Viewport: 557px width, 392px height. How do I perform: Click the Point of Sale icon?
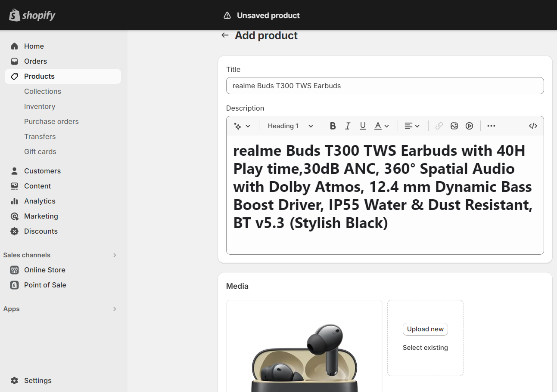[15, 285]
